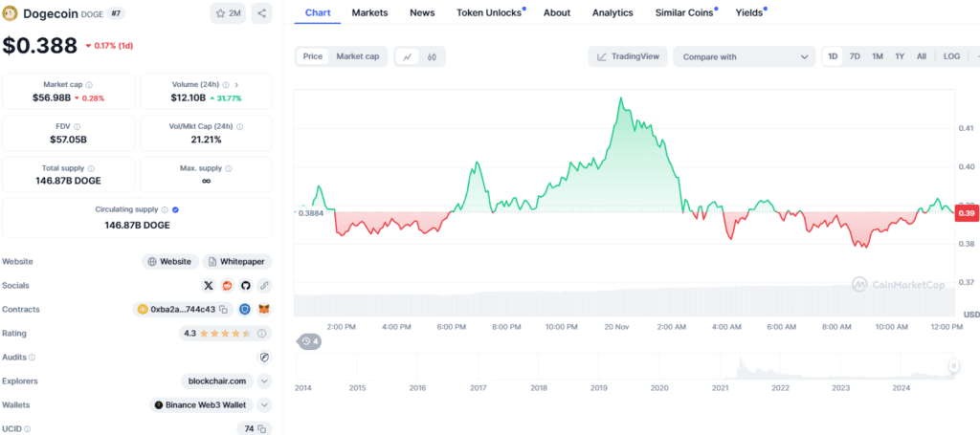980x435 pixels.
Task: Open the audits shield icon
Action: (x=264, y=358)
